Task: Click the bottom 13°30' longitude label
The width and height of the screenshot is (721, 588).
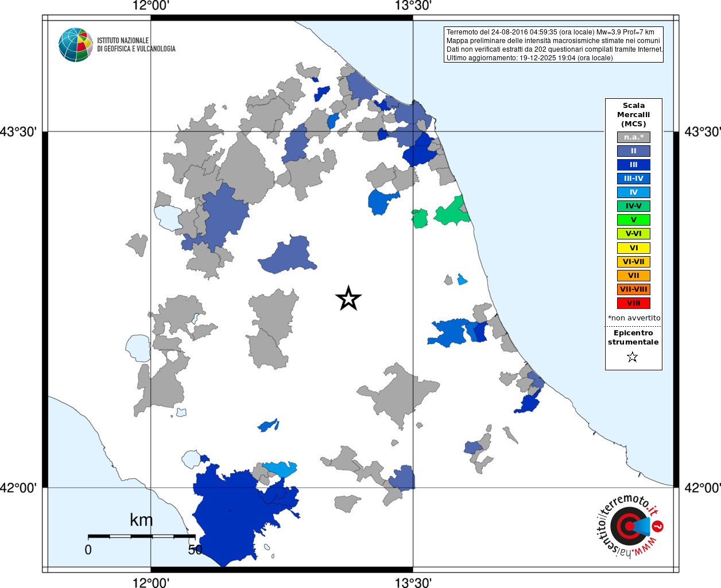Action: (413, 582)
